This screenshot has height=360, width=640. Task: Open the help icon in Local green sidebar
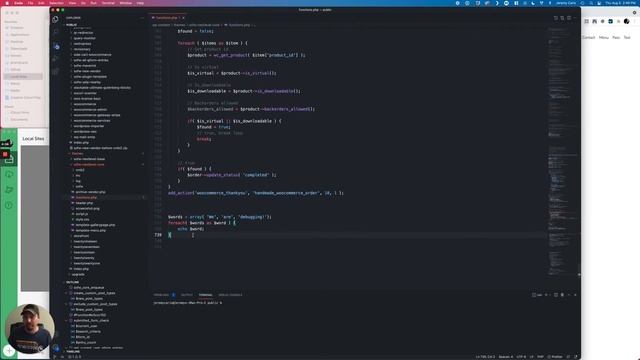click(x=9, y=205)
